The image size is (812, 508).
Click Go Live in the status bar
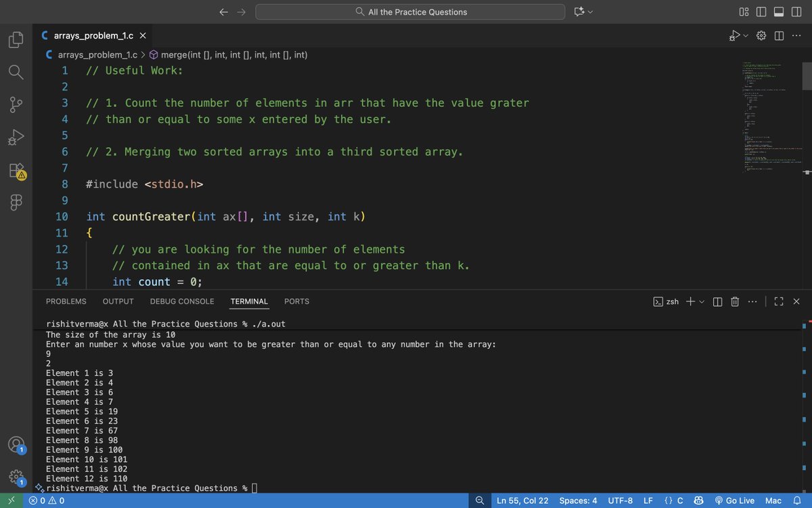tap(735, 500)
